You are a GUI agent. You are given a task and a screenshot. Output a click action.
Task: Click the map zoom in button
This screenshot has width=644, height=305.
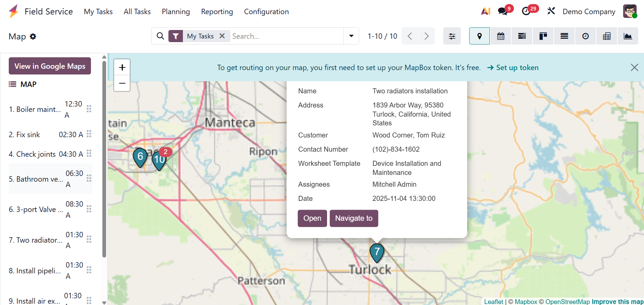tap(122, 67)
